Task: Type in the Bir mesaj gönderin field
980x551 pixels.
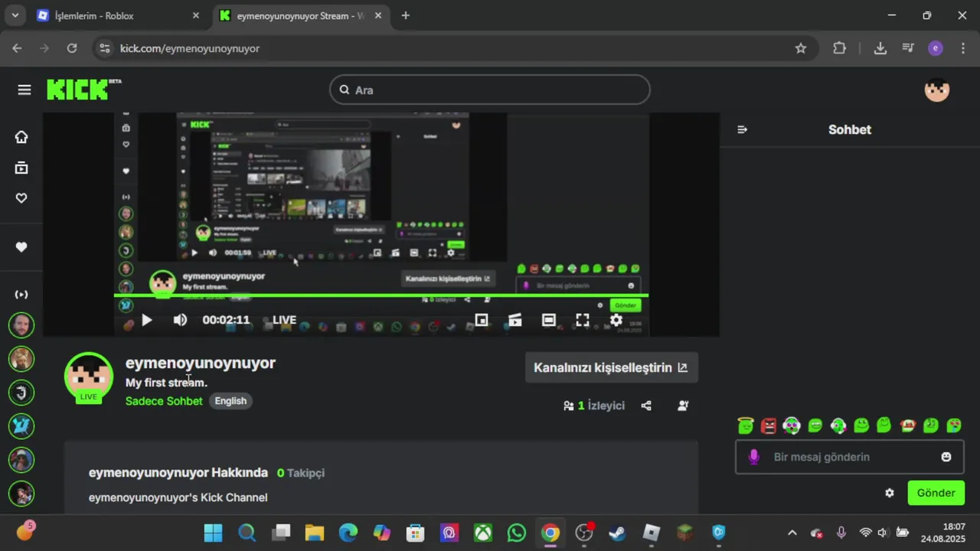Action: pyautogui.click(x=850, y=457)
